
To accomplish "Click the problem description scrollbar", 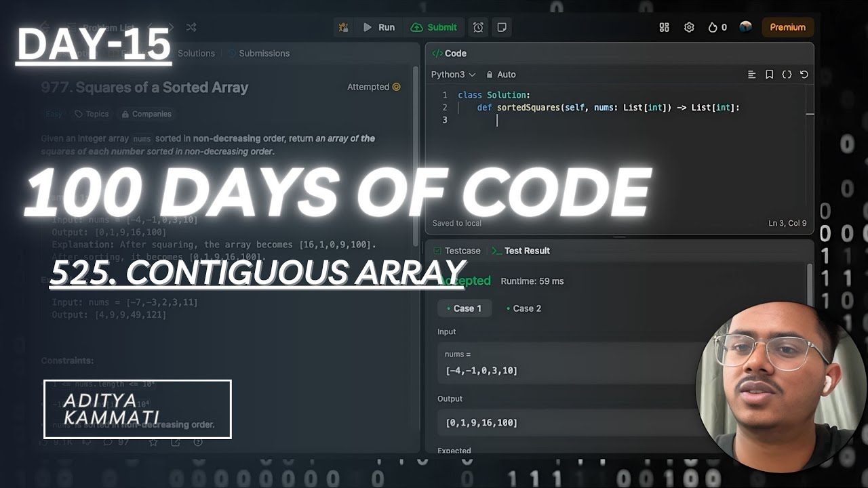I will 416,156.
